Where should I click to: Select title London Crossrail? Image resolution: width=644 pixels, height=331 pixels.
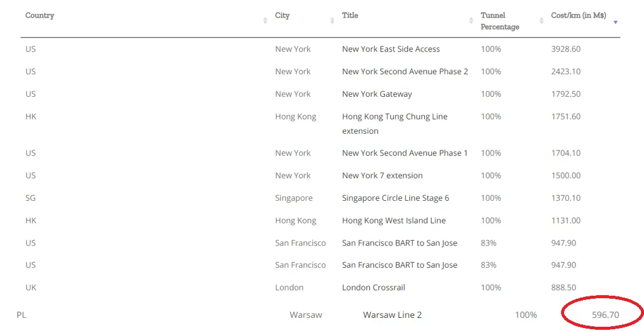[x=374, y=287]
